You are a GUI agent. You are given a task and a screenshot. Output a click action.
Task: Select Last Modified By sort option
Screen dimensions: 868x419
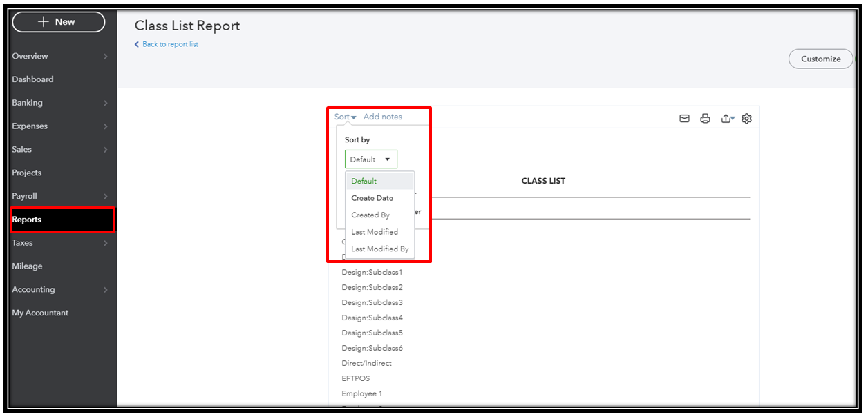379,249
